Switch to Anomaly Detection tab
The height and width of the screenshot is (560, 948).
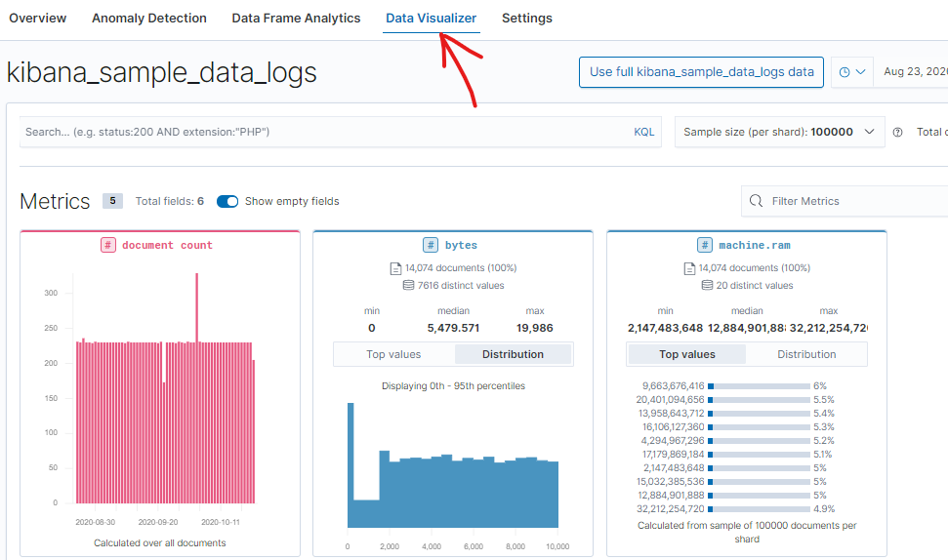[149, 19]
